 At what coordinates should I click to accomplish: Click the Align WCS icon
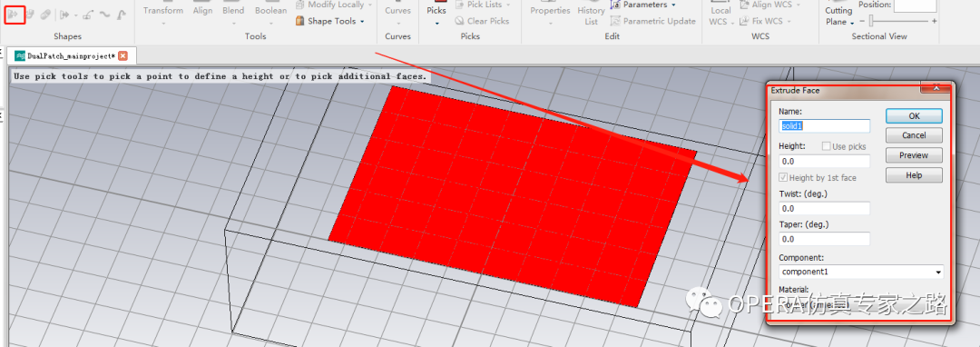click(744, 5)
